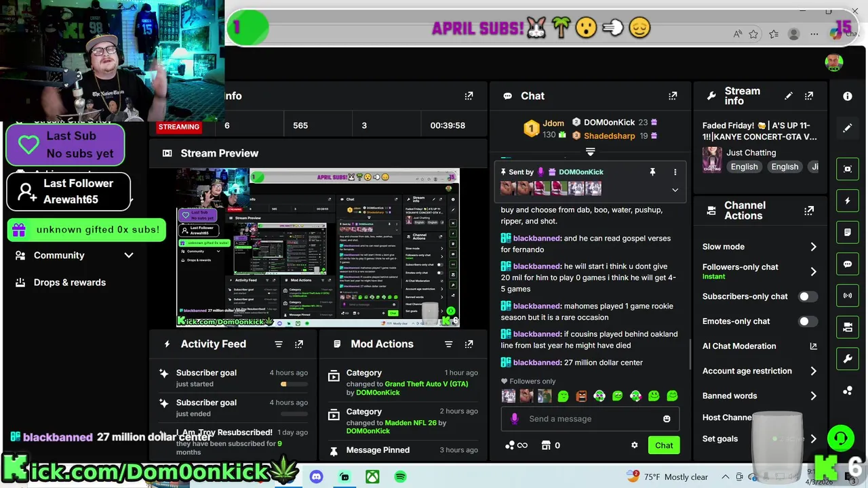Select the first English language tag

744,167
